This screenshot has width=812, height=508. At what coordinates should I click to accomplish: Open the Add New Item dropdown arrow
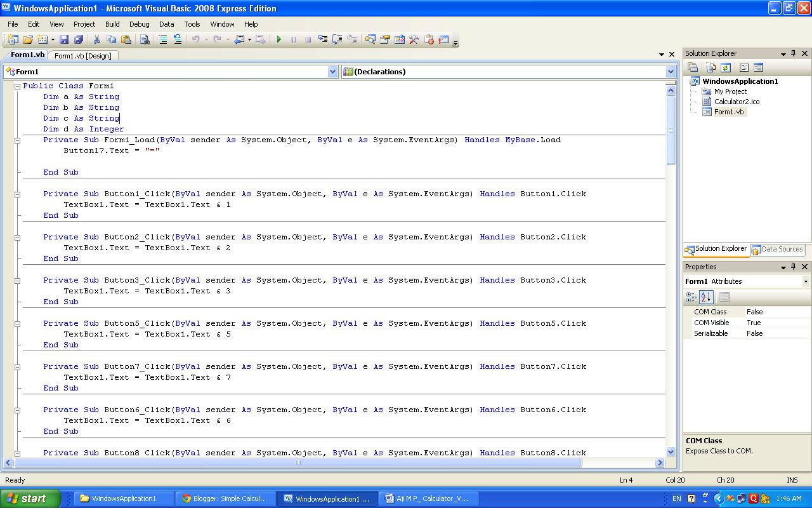point(53,39)
